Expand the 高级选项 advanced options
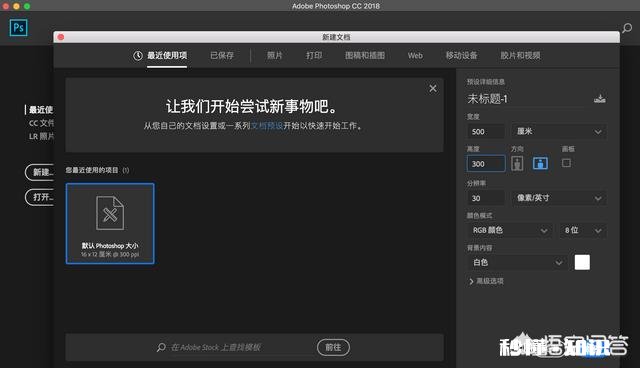 point(487,281)
